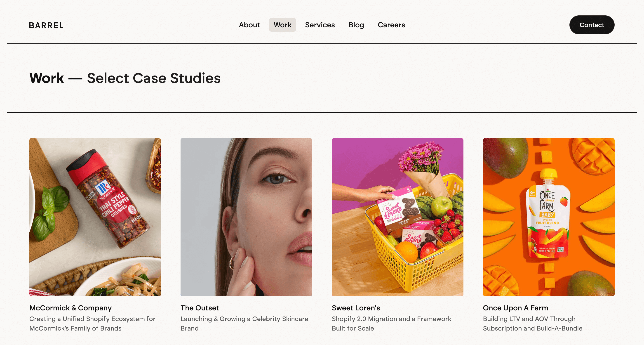The width and height of the screenshot is (644, 345).
Task: Click Once Upon A Farm title
Action: [x=515, y=308]
